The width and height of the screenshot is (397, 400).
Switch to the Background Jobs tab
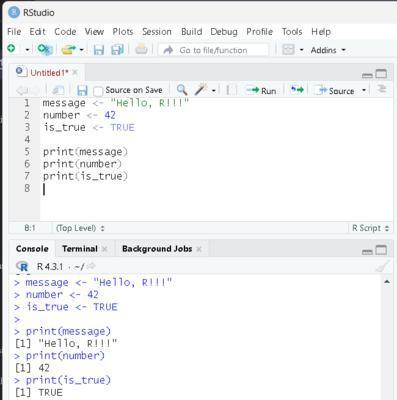click(x=157, y=249)
